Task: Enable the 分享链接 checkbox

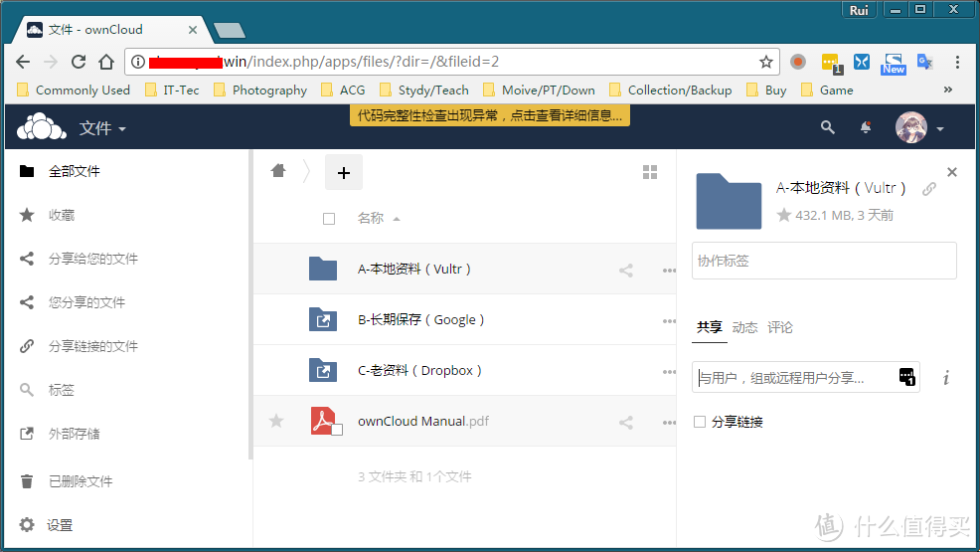Action: coord(700,422)
